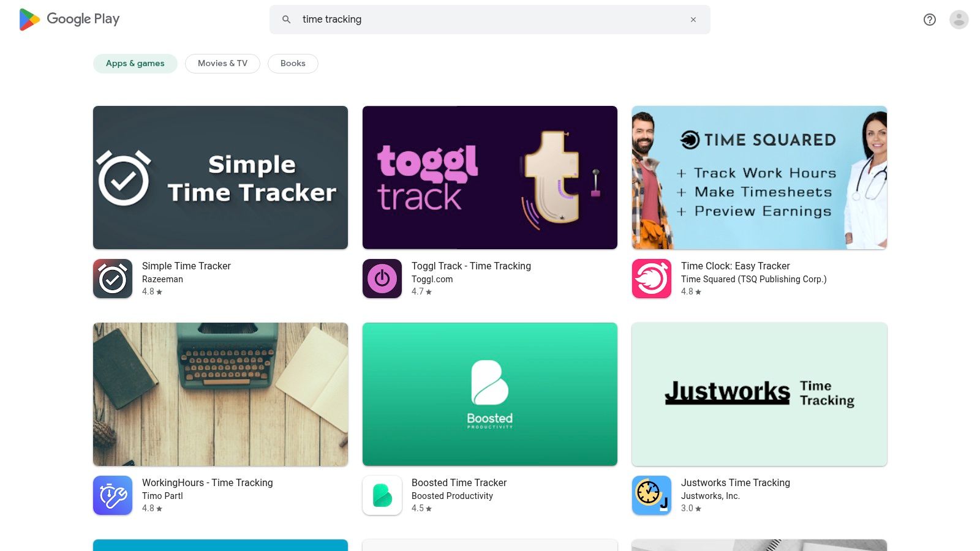Click developer name 'Boosted Productivity'

click(452, 496)
